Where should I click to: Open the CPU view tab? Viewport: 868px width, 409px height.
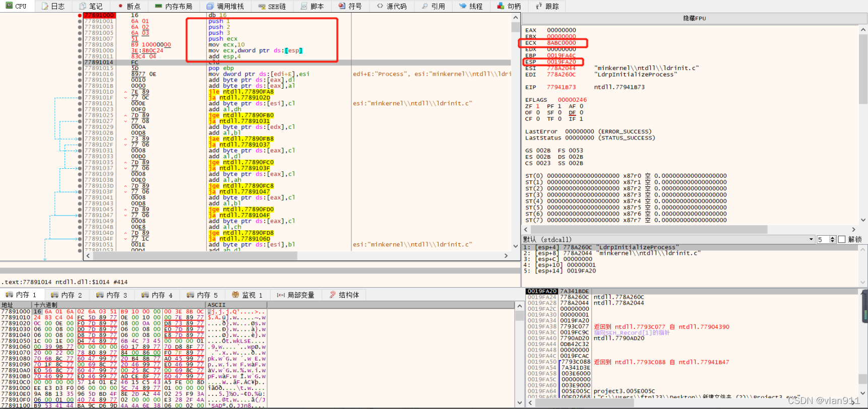point(16,6)
